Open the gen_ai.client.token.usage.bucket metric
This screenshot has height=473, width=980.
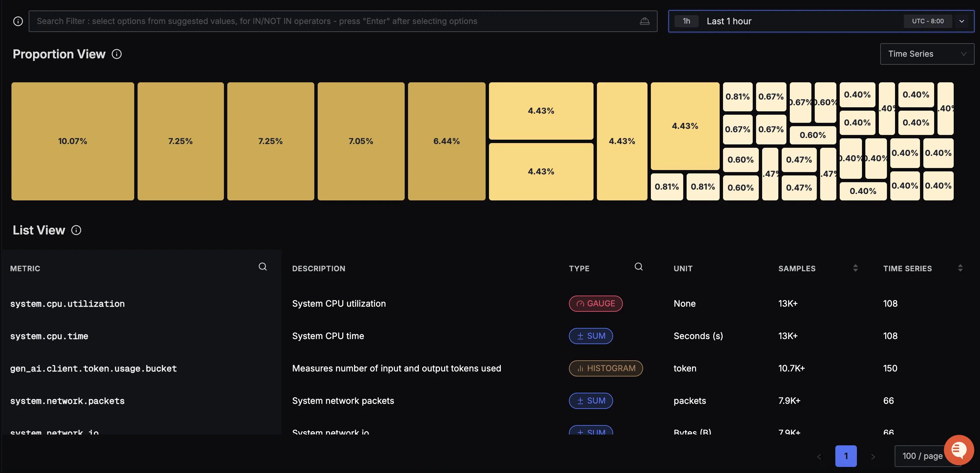[x=93, y=368]
